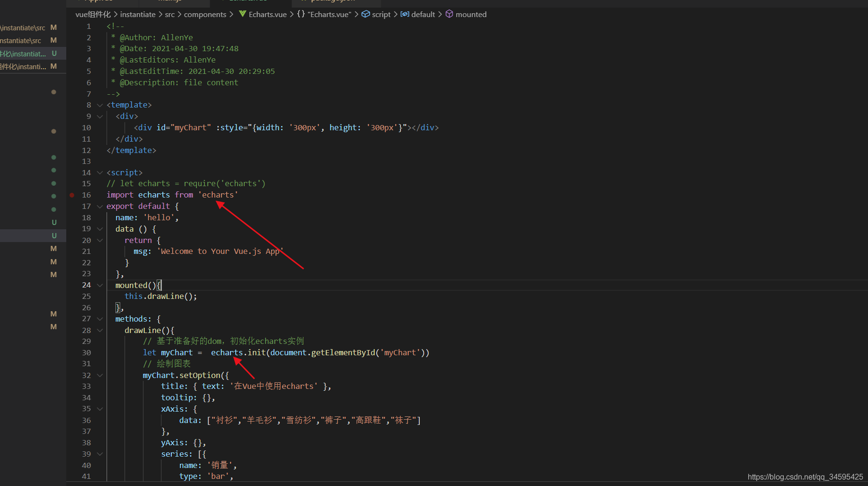This screenshot has height=486, width=868.
Task: Click the tooltip: {} property
Action: coord(188,397)
